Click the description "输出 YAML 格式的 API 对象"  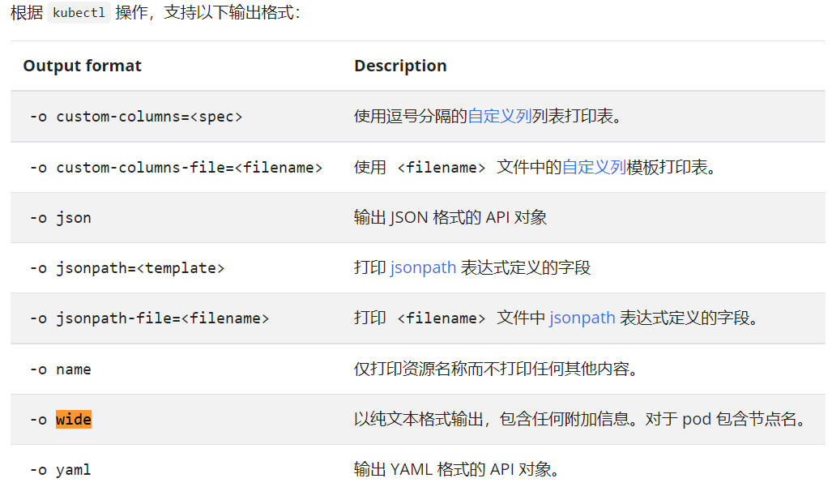click(457, 469)
